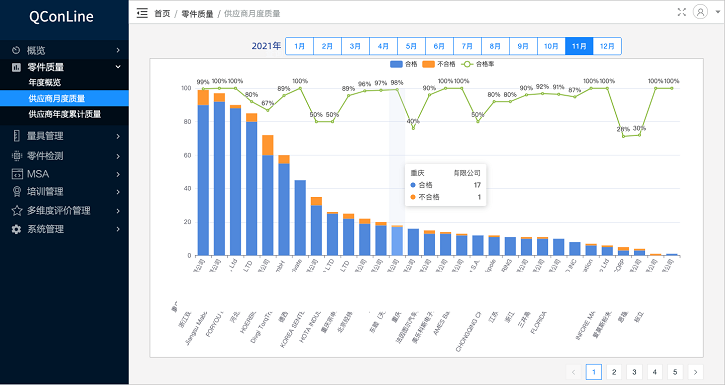Select month 3月
725x385 pixels.
click(355, 46)
